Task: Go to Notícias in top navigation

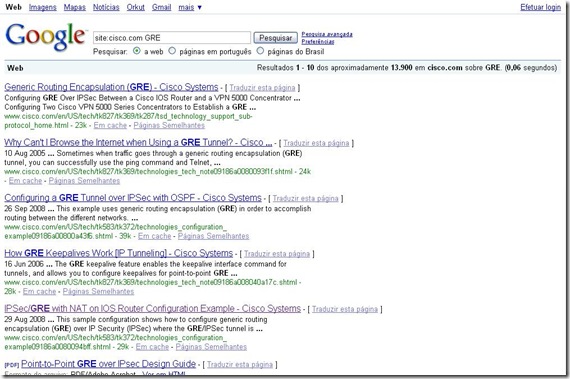Action: point(106,7)
